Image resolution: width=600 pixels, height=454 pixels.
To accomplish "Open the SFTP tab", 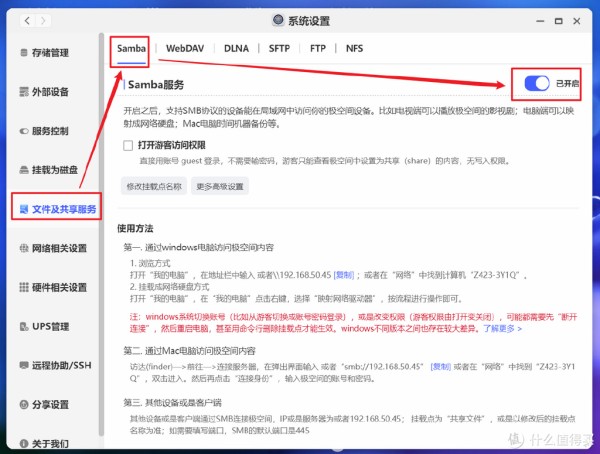I will pos(280,47).
